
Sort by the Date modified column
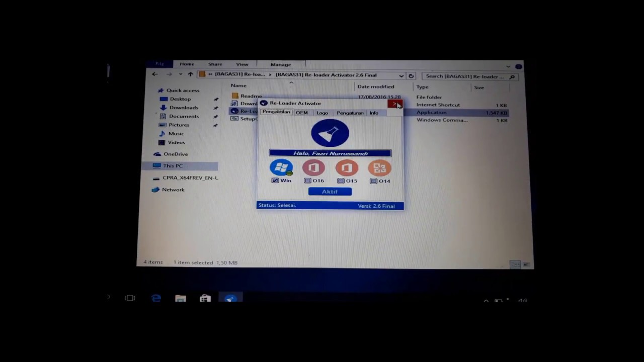pyautogui.click(x=376, y=86)
